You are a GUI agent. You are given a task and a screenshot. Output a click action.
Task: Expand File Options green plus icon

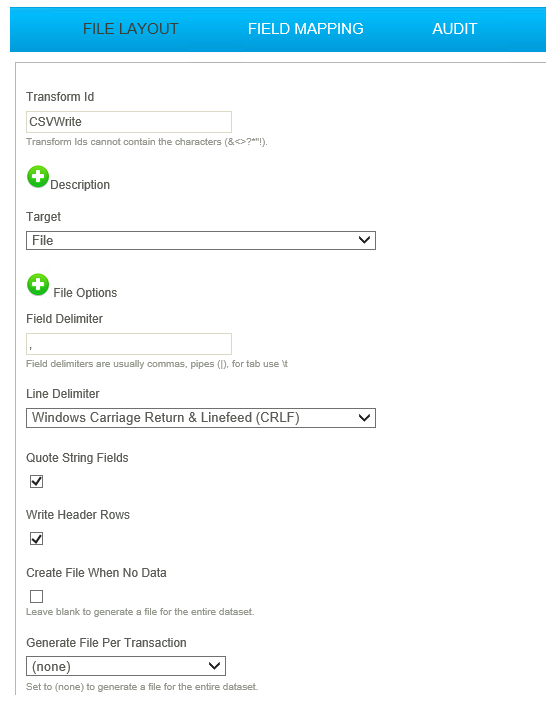click(x=38, y=284)
